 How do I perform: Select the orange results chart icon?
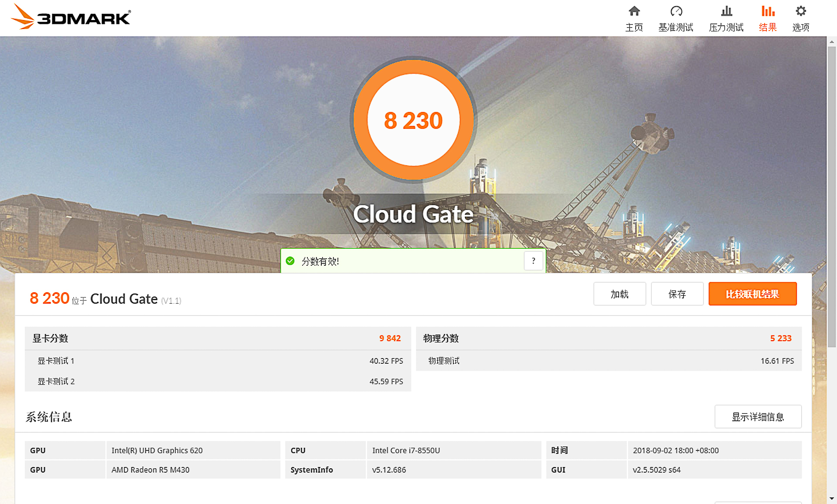(x=768, y=11)
